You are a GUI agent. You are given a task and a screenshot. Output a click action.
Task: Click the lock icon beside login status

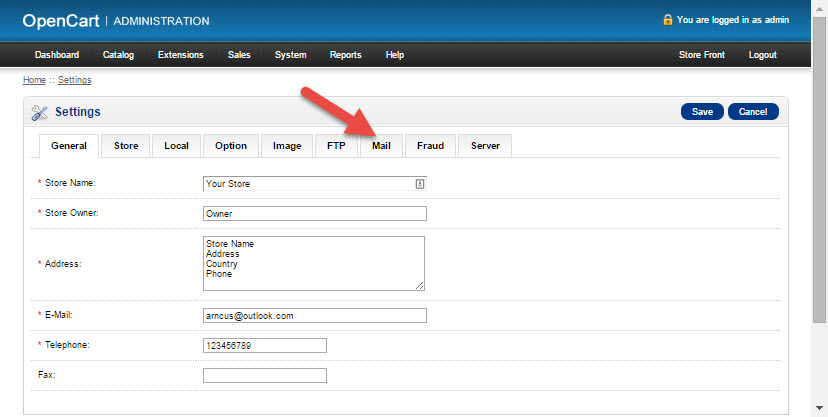click(667, 20)
